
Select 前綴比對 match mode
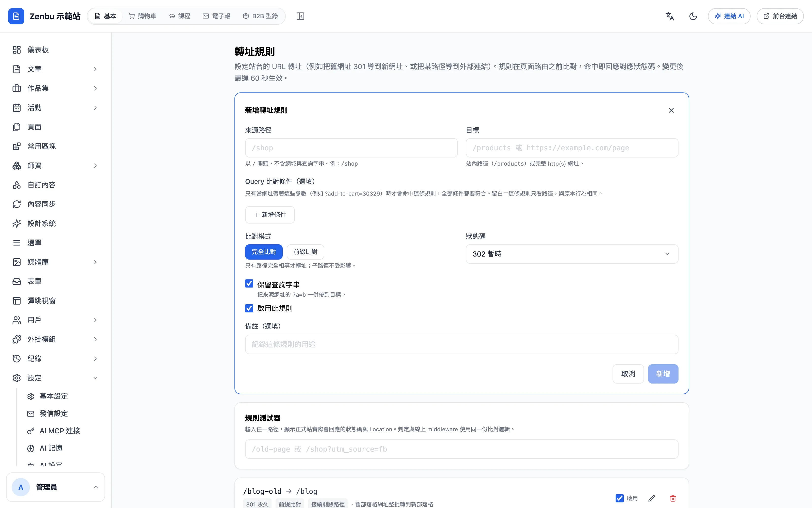pos(305,252)
